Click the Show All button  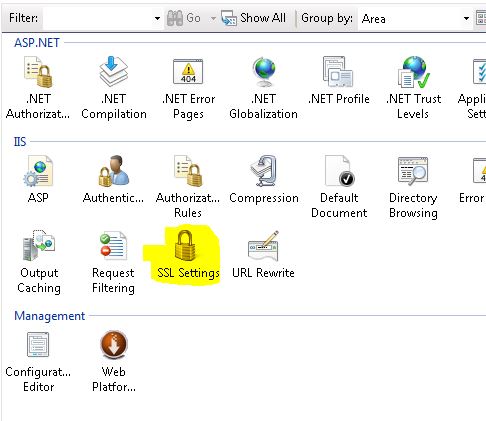click(253, 18)
